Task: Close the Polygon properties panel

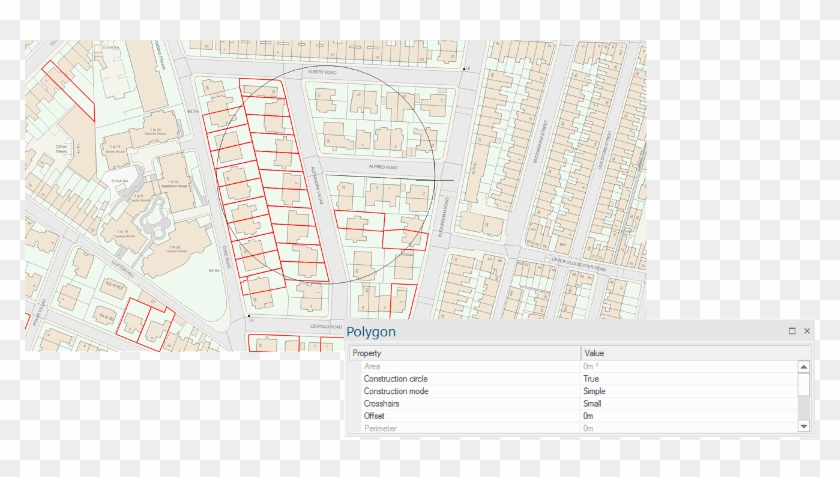Action: (807, 331)
